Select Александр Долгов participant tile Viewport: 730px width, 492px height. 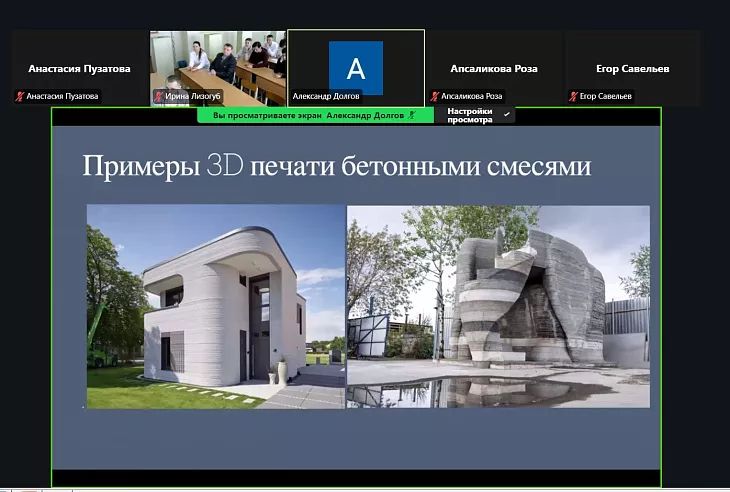(x=356, y=68)
